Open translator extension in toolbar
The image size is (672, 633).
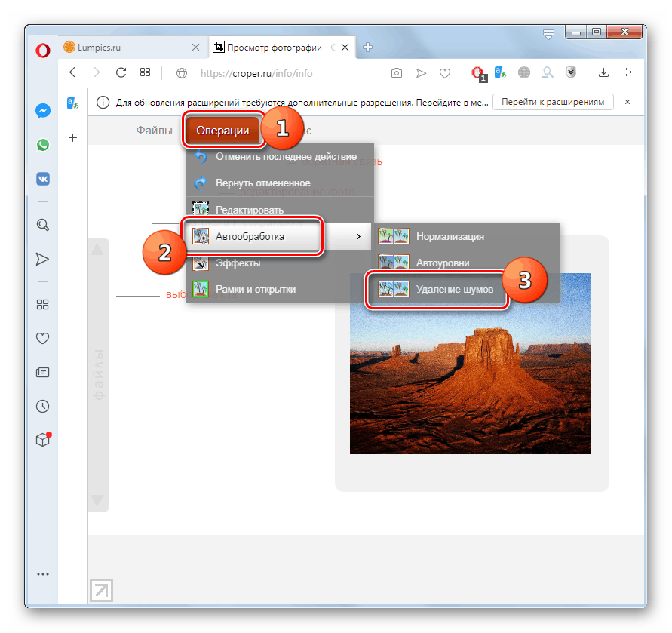pyautogui.click(x=500, y=73)
